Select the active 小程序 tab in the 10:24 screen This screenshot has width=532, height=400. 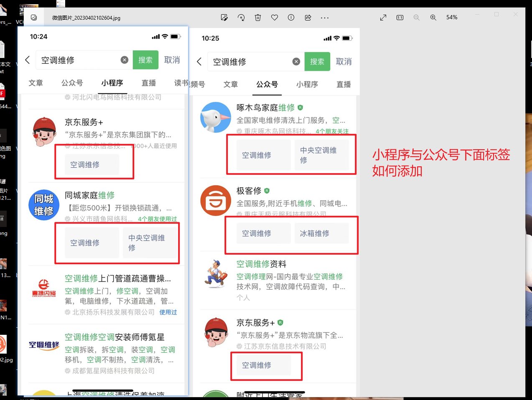(x=112, y=83)
